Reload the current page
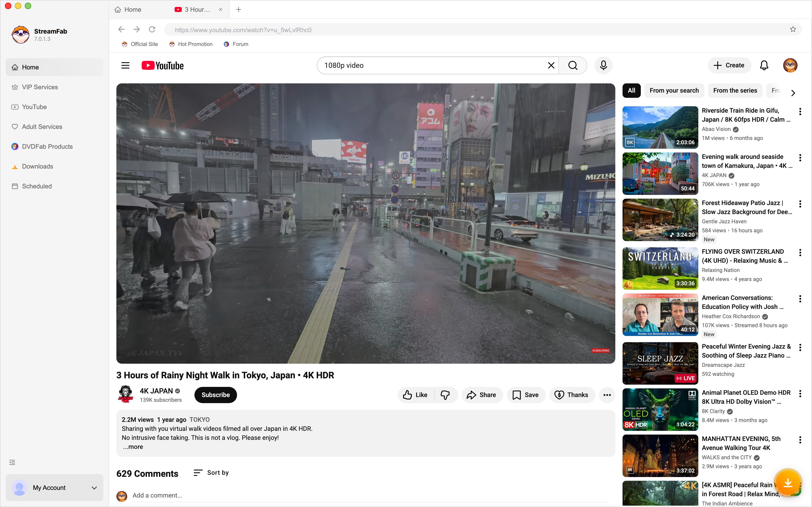812x507 pixels. coord(152,30)
